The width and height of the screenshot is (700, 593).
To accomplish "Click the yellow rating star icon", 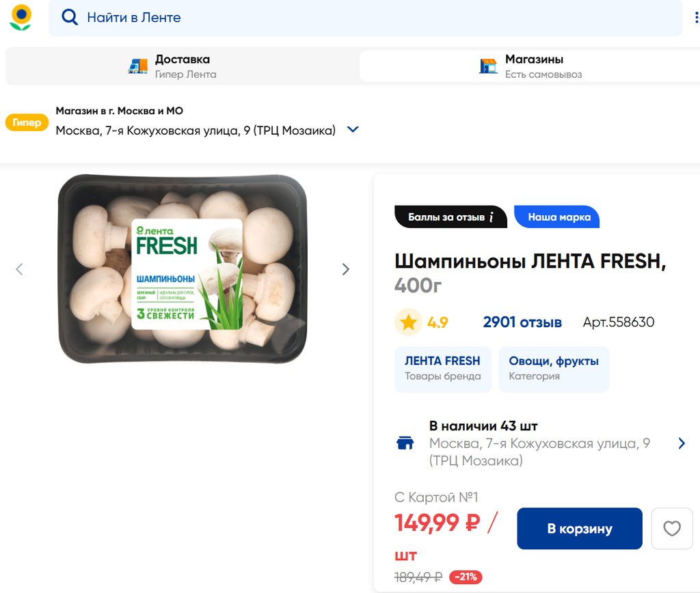I will (x=408, y=322).
